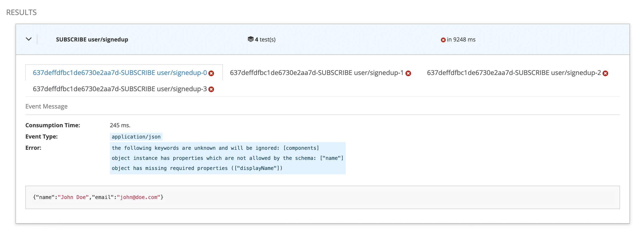This screenshot has height=240, width=644.
Task: Click the properties not allowed "name" error line
Action: coord(227,158)
